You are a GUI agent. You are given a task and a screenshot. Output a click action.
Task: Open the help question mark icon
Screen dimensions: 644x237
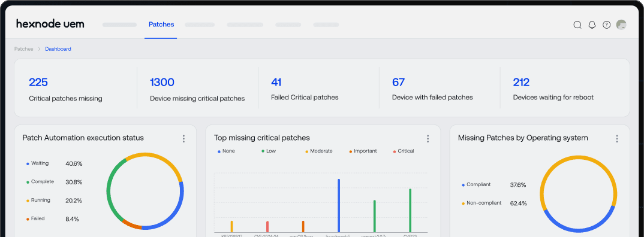point(607,25)
